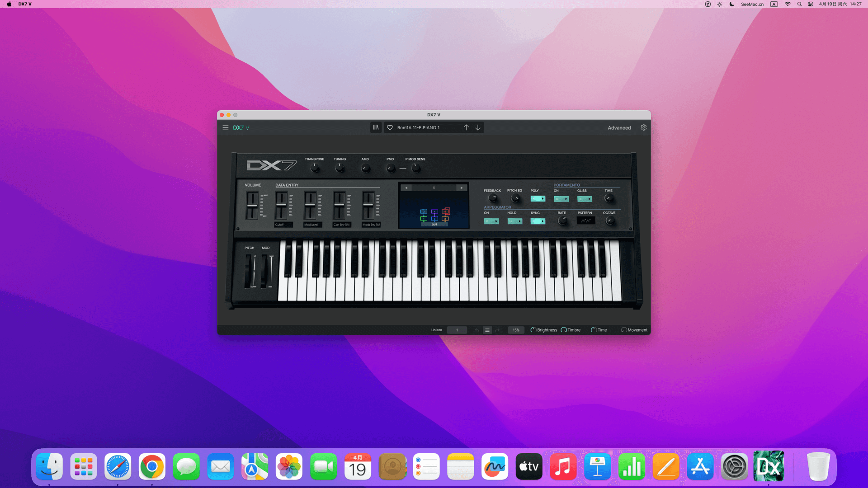Click the FEEDBACK knob
868x488 pixels.
pyautogui.click(x=493, y=198)
